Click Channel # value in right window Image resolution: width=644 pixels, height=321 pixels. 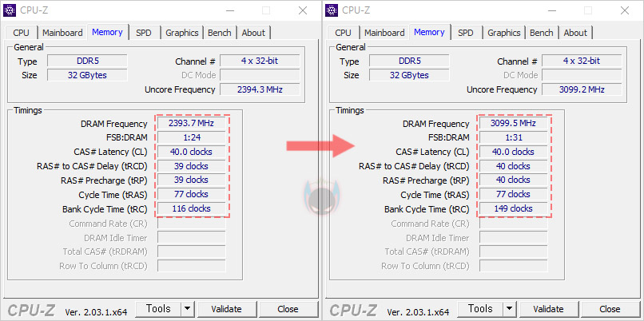coord(582,61)
